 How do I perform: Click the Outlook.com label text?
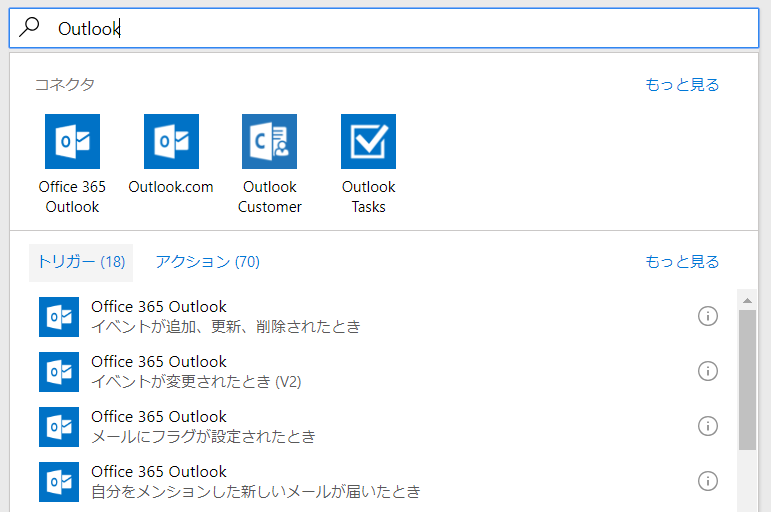(171, 187)
